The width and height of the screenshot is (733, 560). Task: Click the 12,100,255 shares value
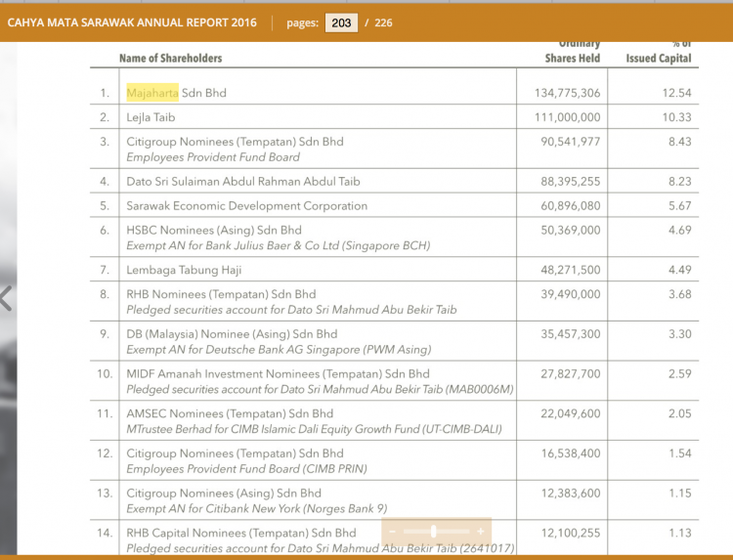571,533
